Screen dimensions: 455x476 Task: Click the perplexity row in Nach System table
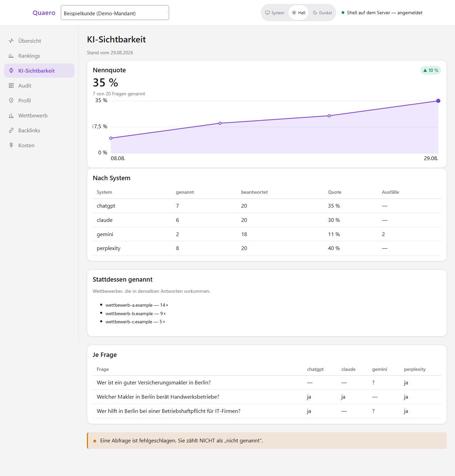(x=267, y=248)
